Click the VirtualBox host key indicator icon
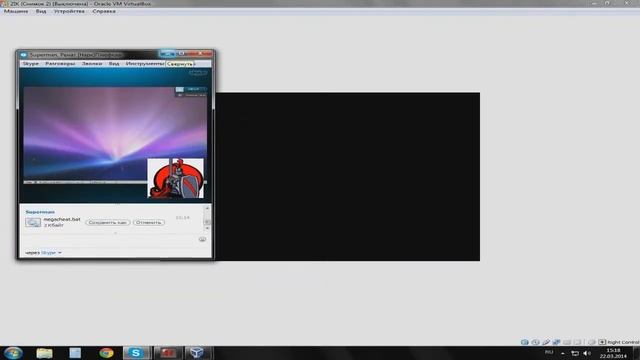Viewport: 640px width, 360px height. click(x=602, y=342)
